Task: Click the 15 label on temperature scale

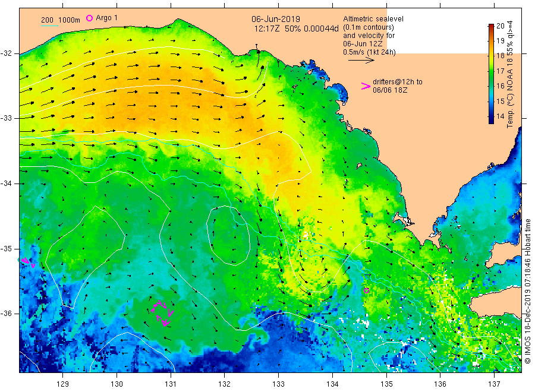Action: pos(500,101)
